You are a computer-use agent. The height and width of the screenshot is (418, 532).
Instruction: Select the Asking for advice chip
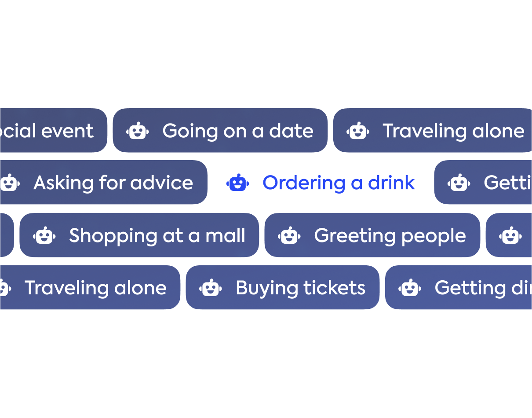tap(104, 183)
